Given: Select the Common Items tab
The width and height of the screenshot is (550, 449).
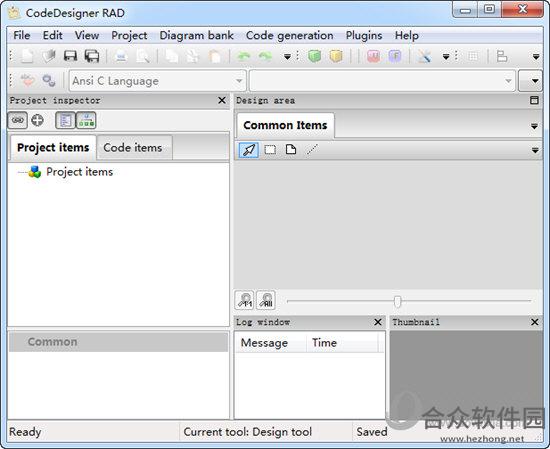Looking at the screenshot, I should pos(285,125).
